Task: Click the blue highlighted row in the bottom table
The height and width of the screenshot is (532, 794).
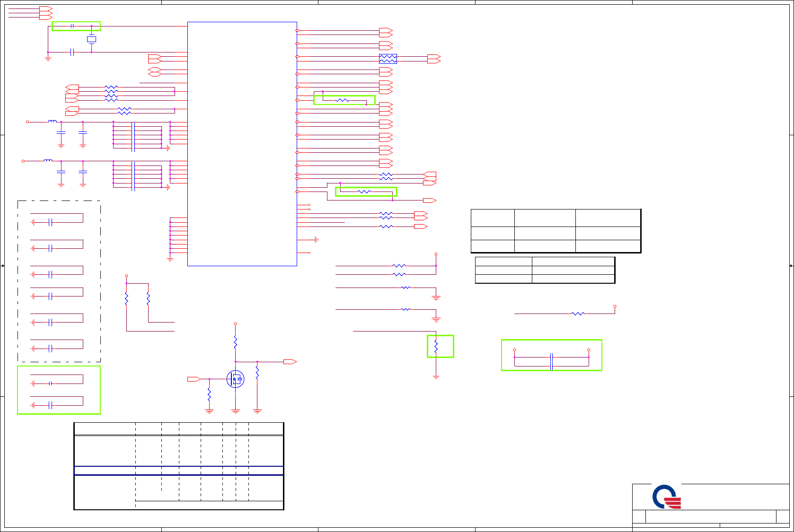Action: 179,471
